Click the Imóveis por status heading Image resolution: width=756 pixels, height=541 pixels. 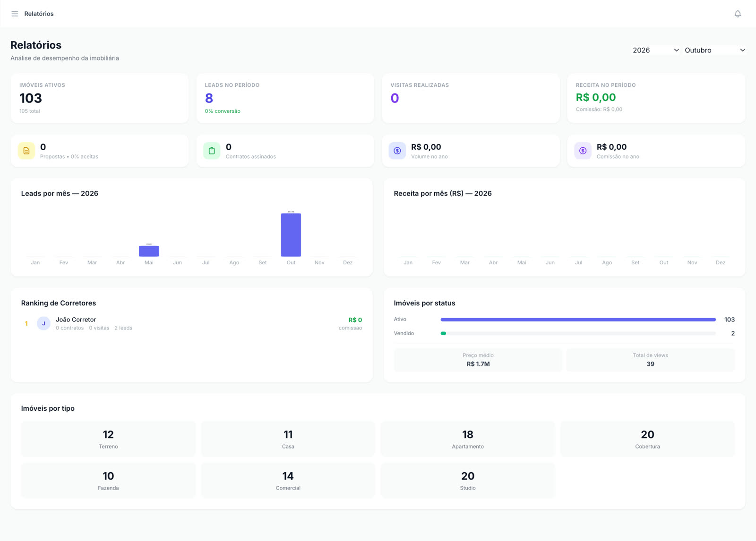coord(424,303)
